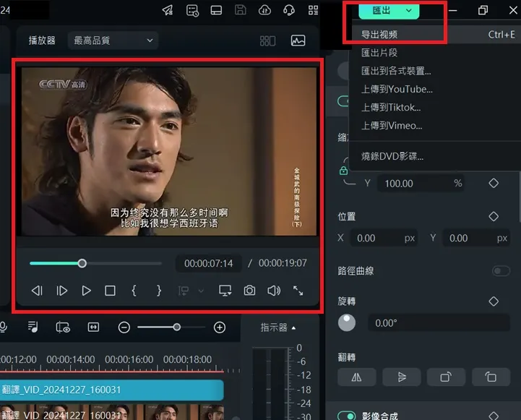
Task: Click the send/share paper plane icon
Action: coord(168,10)
